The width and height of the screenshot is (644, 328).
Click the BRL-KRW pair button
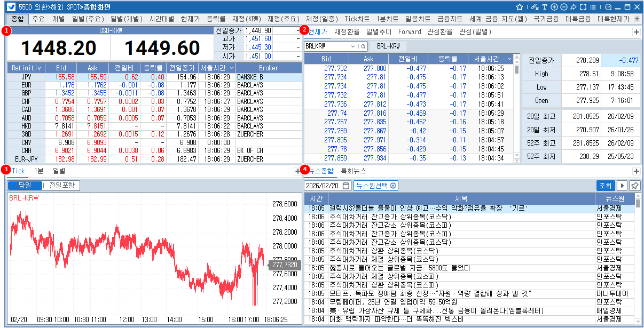click(x=388, y=46)
